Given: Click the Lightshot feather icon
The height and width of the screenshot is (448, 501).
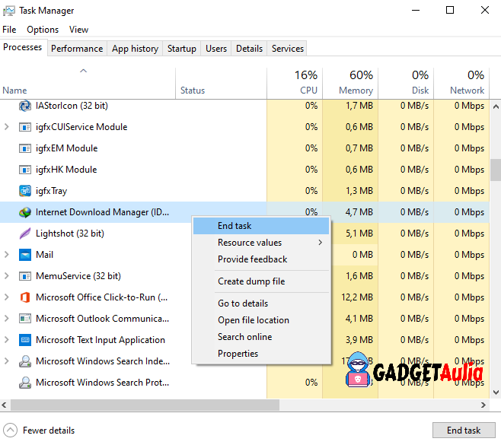Looking at the screenshot, I should (x=25, y=234).
